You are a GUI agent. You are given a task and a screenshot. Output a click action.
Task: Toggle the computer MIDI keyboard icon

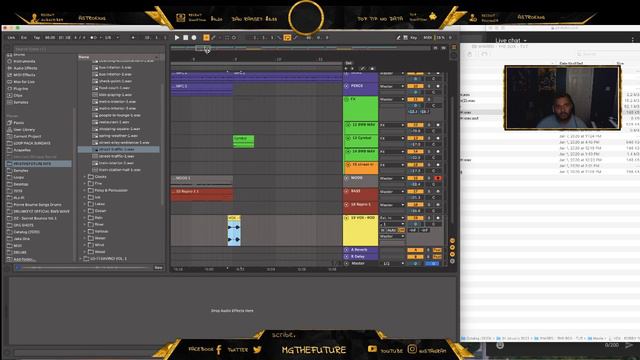405,38
